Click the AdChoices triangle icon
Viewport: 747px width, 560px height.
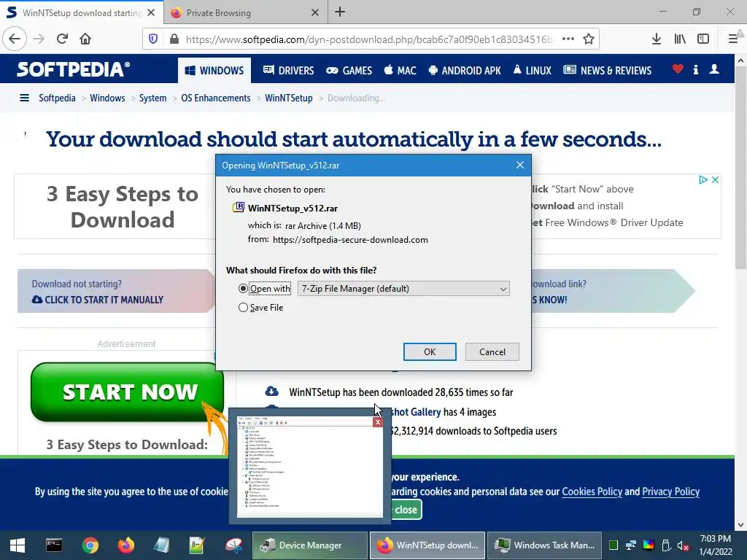703,180
